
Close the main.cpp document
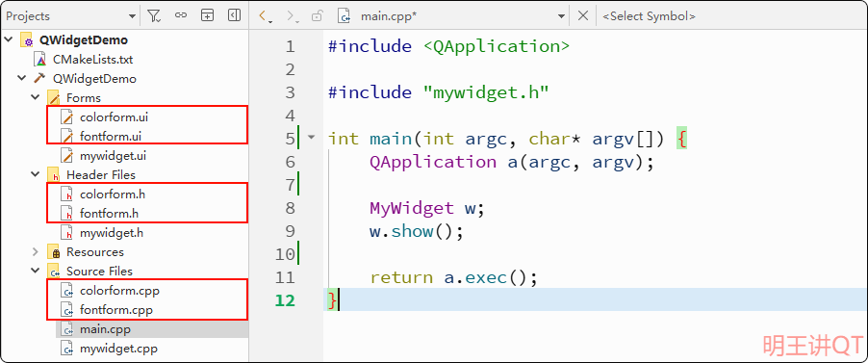583,16
